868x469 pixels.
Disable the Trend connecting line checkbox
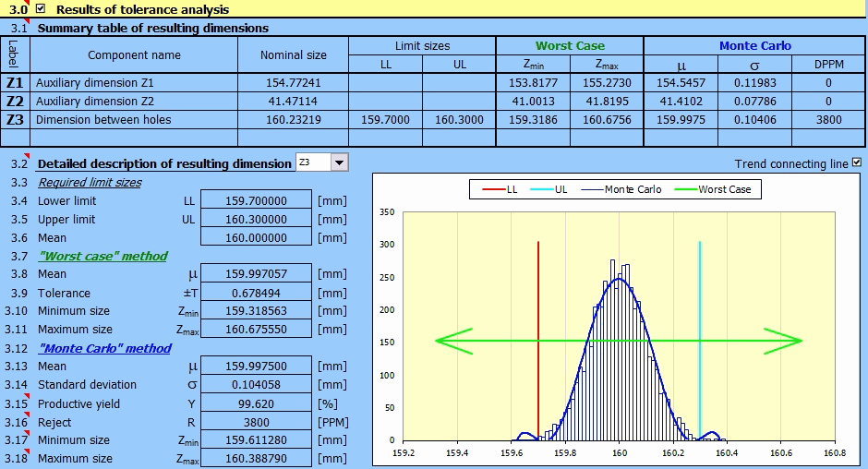click(x=858, y=163)
